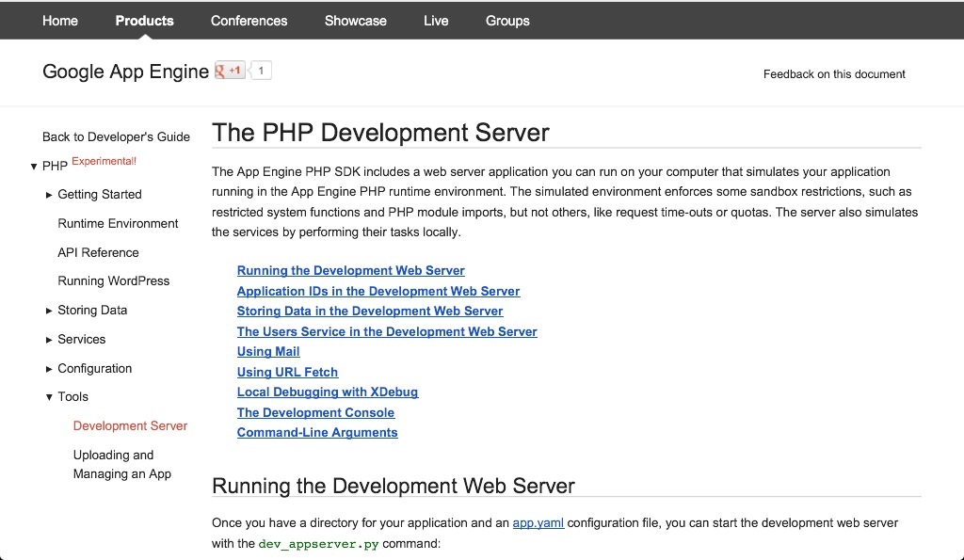
Task: Open Tools sidebar item
Action: [73, 396]
